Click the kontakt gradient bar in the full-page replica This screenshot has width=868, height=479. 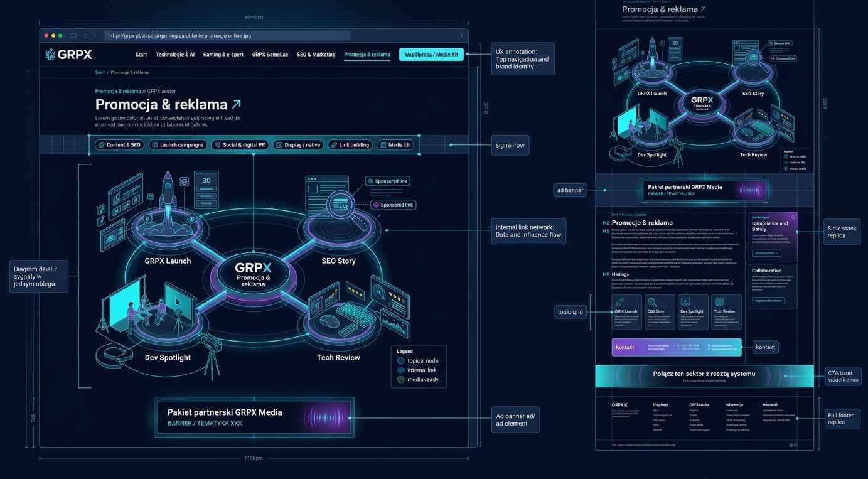pyautogui.click(x=677, y=347)
